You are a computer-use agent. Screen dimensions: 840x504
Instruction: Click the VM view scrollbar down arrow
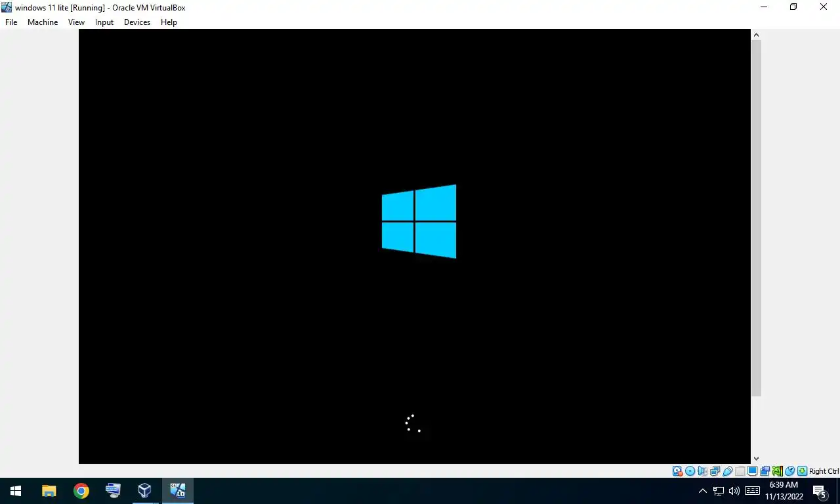756,459
